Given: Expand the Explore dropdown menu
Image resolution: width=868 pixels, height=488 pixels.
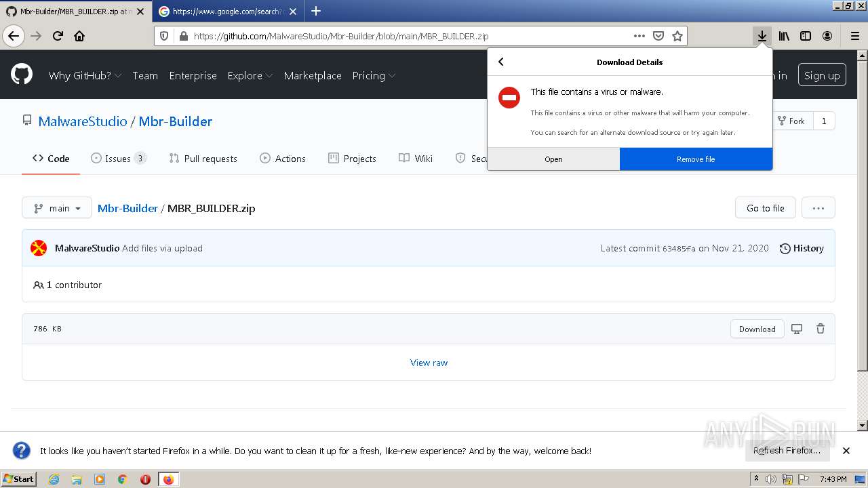Looking at the screenshot, I should pos(250,75).
